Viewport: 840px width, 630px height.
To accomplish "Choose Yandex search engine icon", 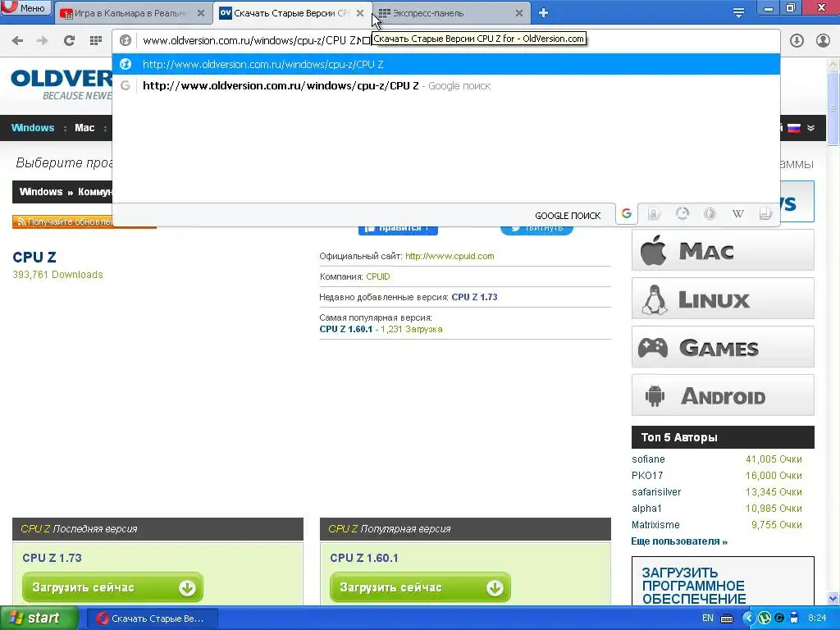I will click(x=654, y=214).
